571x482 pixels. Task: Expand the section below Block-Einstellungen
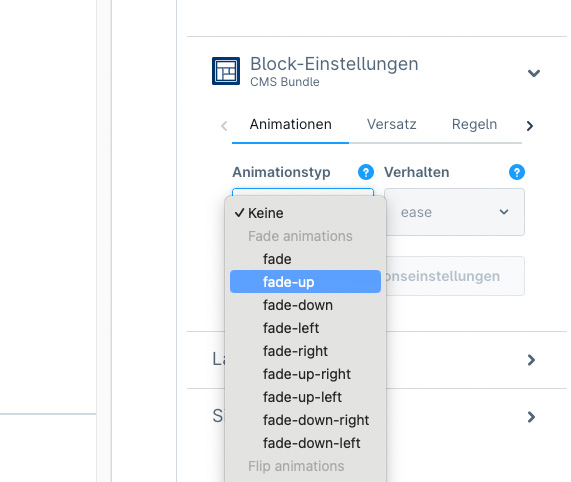531,360
